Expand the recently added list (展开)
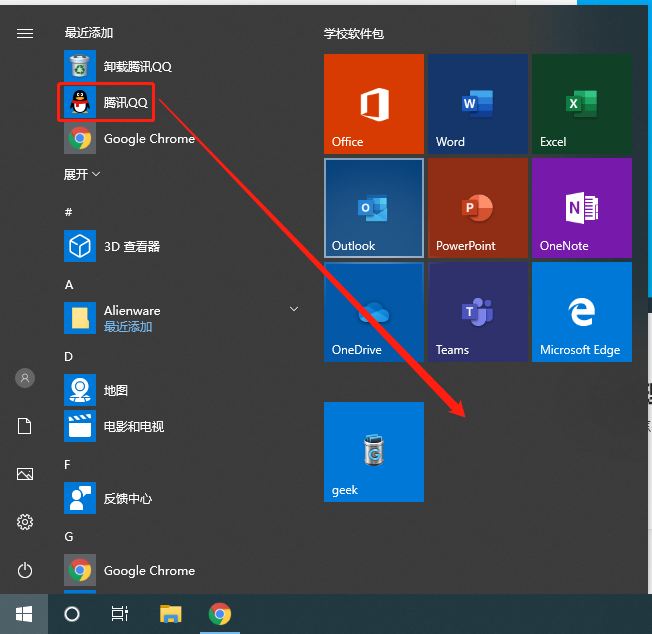The width and height of the screenshot is (652, 634). coord(82,174)
